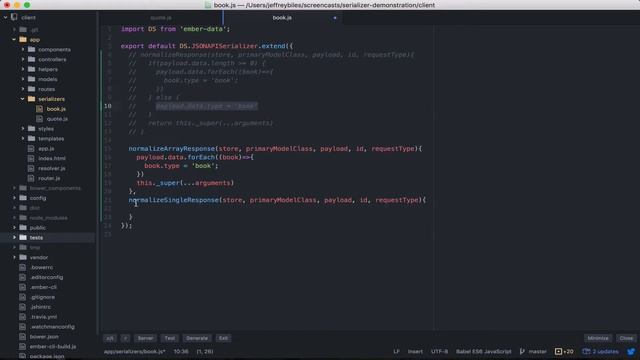Select the book.js editor tab
640x360 pixels.
(x=282, y=18)
